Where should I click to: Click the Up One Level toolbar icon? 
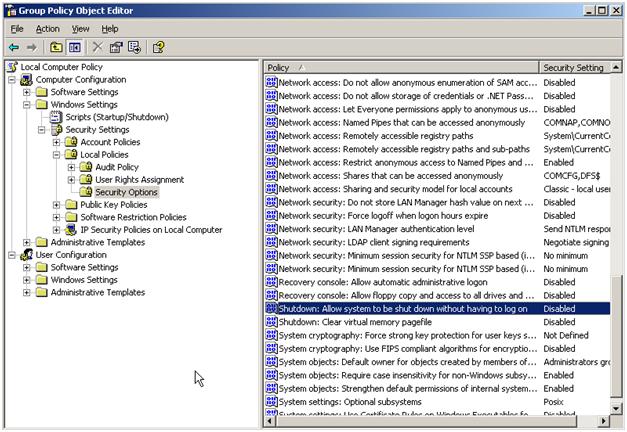pos(56,47)
